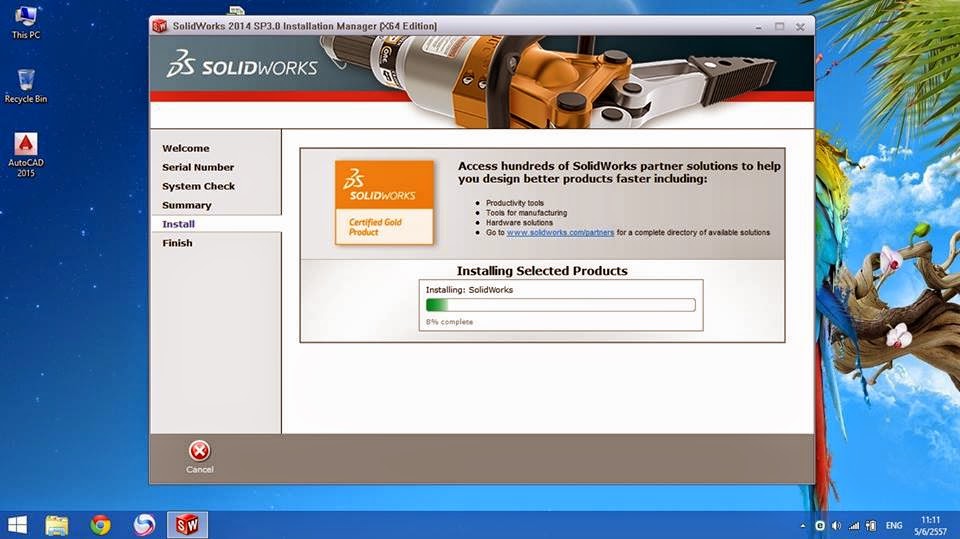The height and width of the screenshot is (539, 960).
Task: Open the network signal tray icon
Action: coord(854,526)
